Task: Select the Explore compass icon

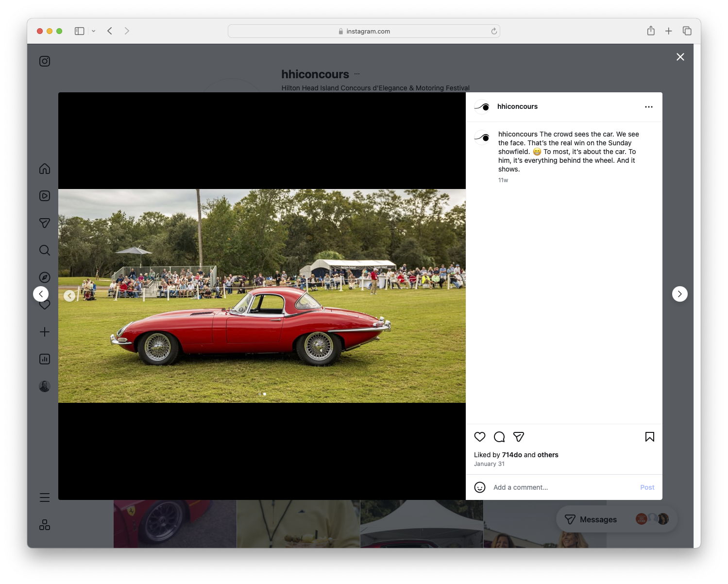Action: coord(44,277)
